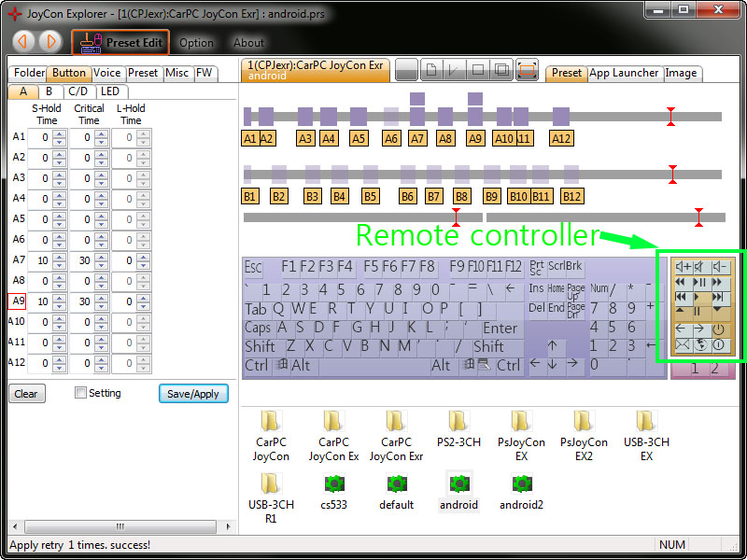Click the A7 S-Hold Time input field
Image resolution: width=747 pixels, height=560 pixels.
[40, 260]
